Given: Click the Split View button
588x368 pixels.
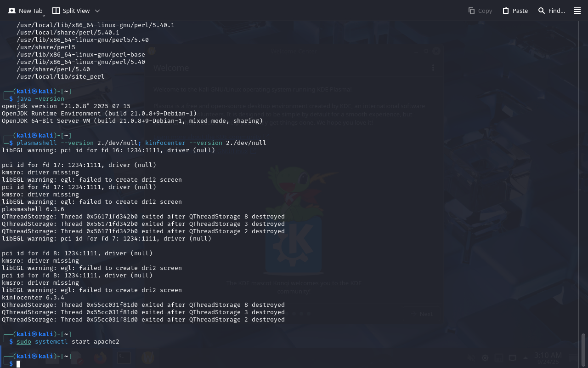Looking at the screenshot, I should [x=71, y=11].
